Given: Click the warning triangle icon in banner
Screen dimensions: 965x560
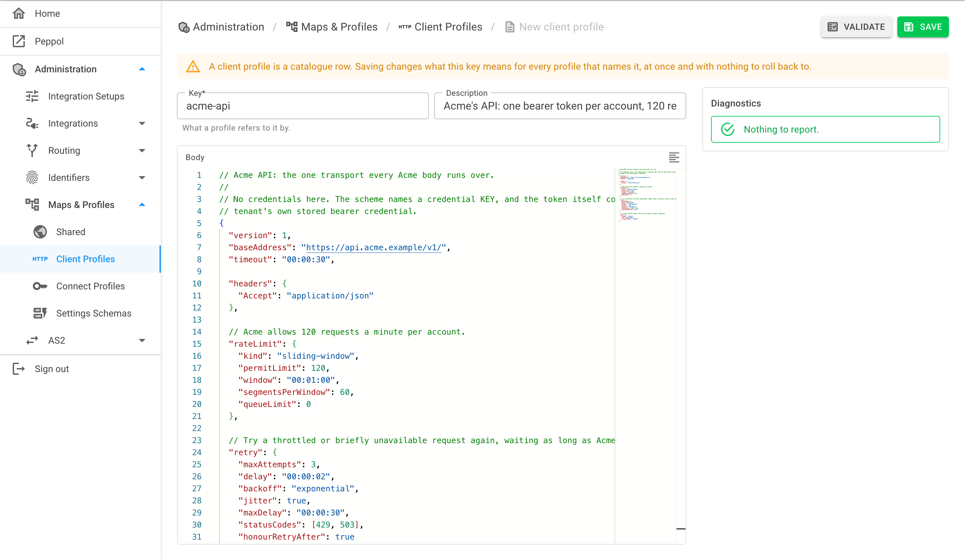Looking at the screenshot, I should pyautogui.click(x=193, y=67).
